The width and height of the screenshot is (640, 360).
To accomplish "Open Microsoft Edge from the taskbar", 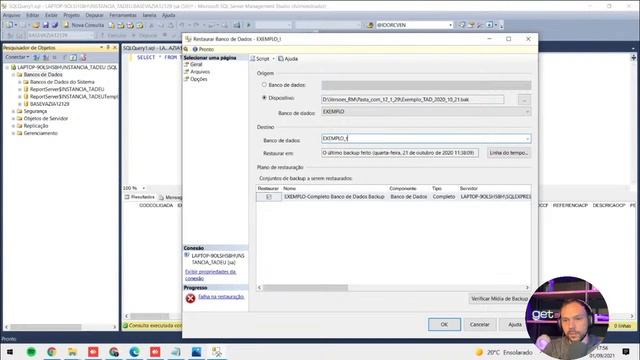I will tap(134, 352).
